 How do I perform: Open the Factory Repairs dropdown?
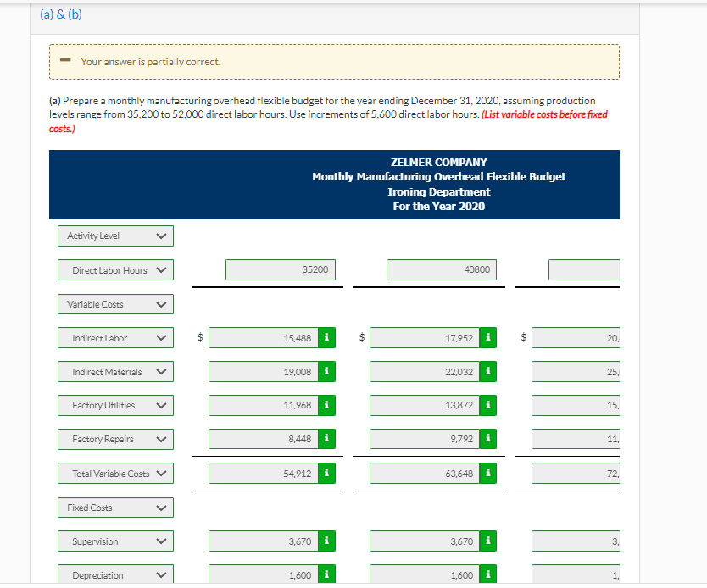click(115, 439)
